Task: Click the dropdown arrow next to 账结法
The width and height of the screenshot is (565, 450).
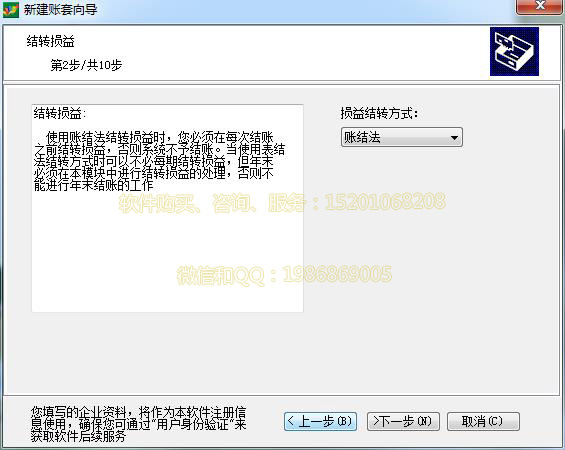Action: (x=454, y=138)
